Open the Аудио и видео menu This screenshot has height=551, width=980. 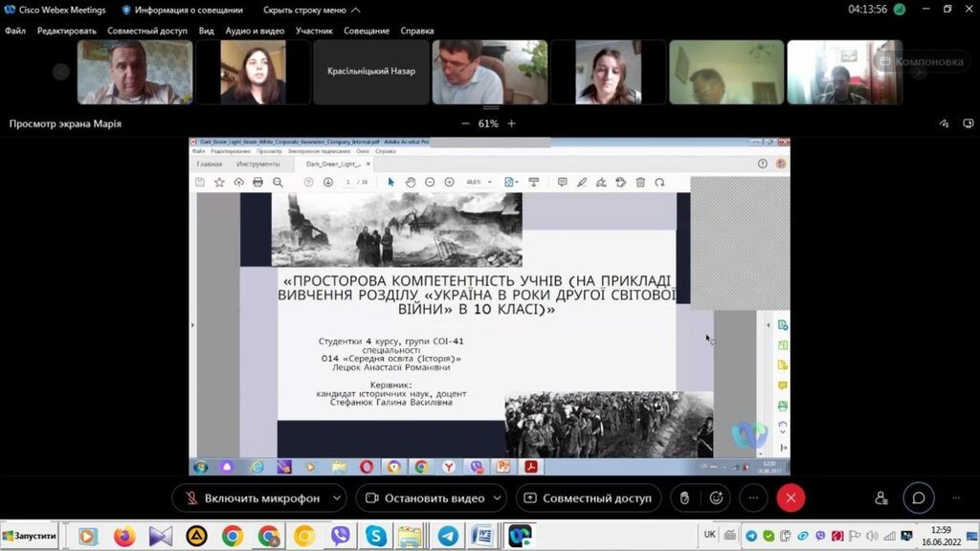pos(255,31)
